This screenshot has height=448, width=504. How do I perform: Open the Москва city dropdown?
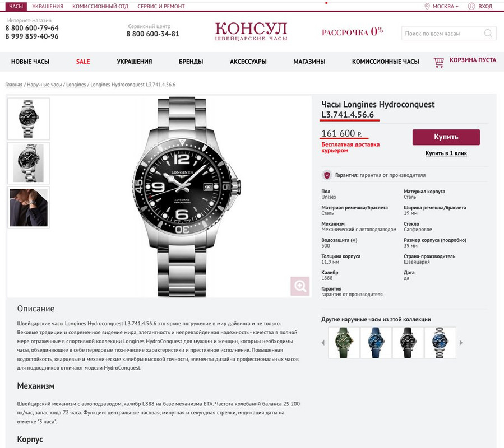pos(445,6)
